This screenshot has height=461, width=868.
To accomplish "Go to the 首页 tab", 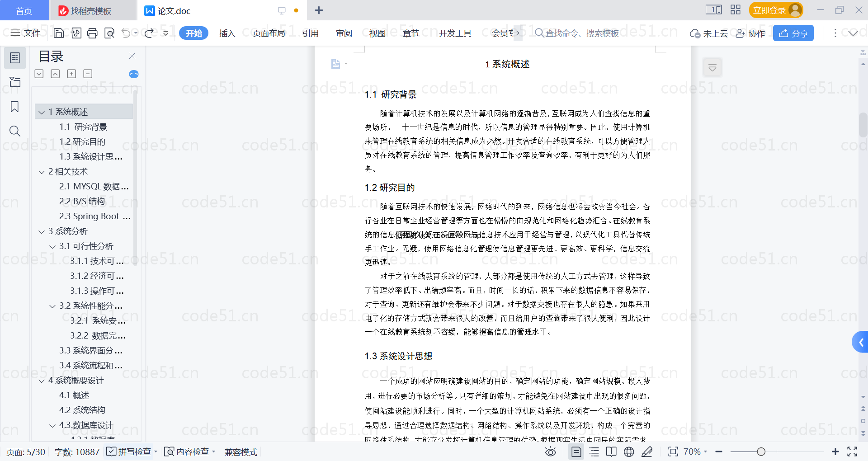I will click(x=24, y=10).
